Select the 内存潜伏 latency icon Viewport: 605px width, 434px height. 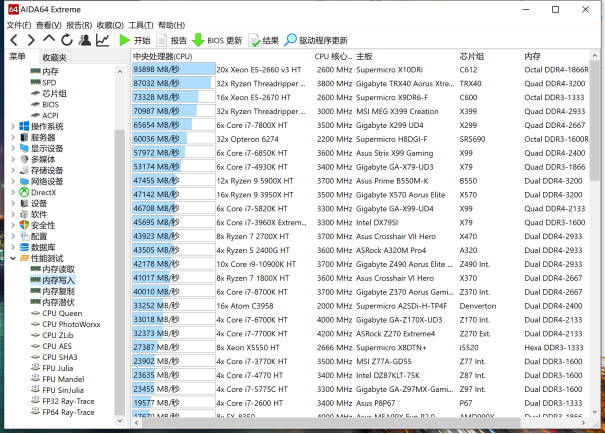point(35,302)
